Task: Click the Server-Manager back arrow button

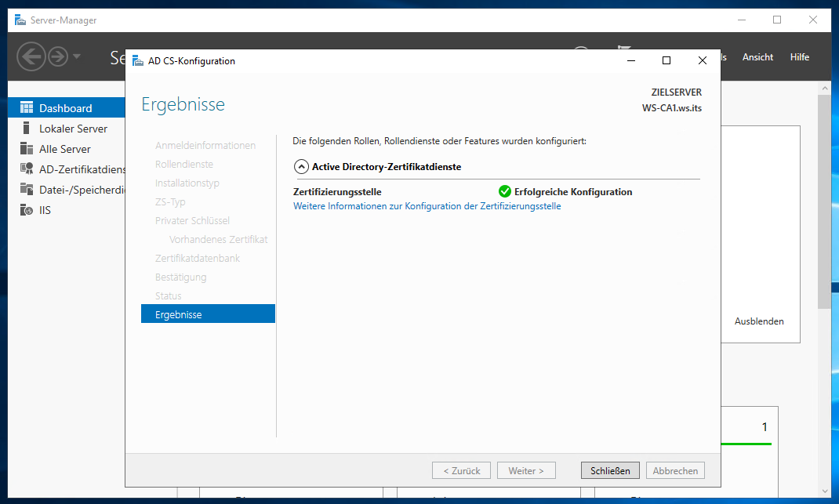Action: pyautogui.click(x=31, y=56)
